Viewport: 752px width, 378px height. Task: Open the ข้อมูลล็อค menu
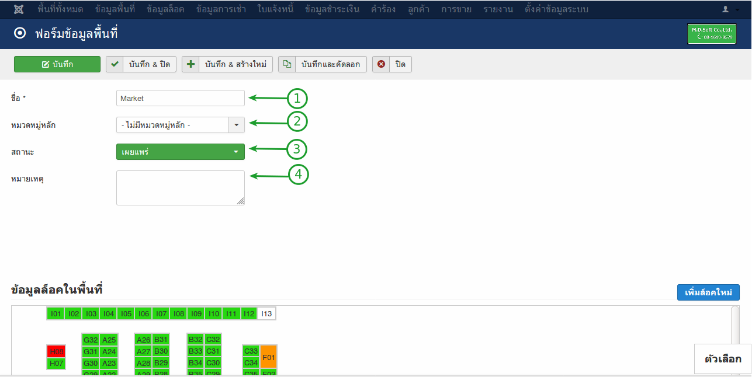[x=165, y=9]
